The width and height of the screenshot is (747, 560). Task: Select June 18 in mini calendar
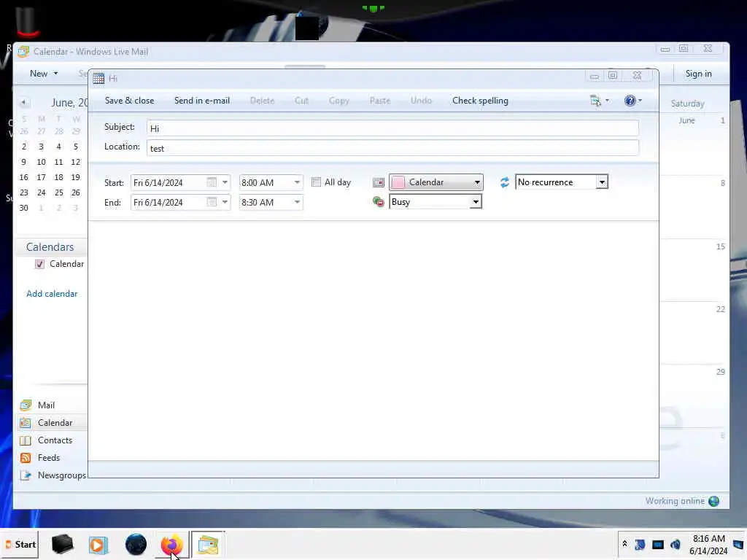point(58,177)
